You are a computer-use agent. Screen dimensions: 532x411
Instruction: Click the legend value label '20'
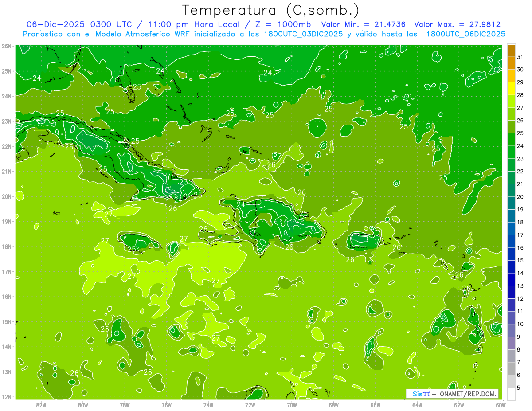coord(520,197)
